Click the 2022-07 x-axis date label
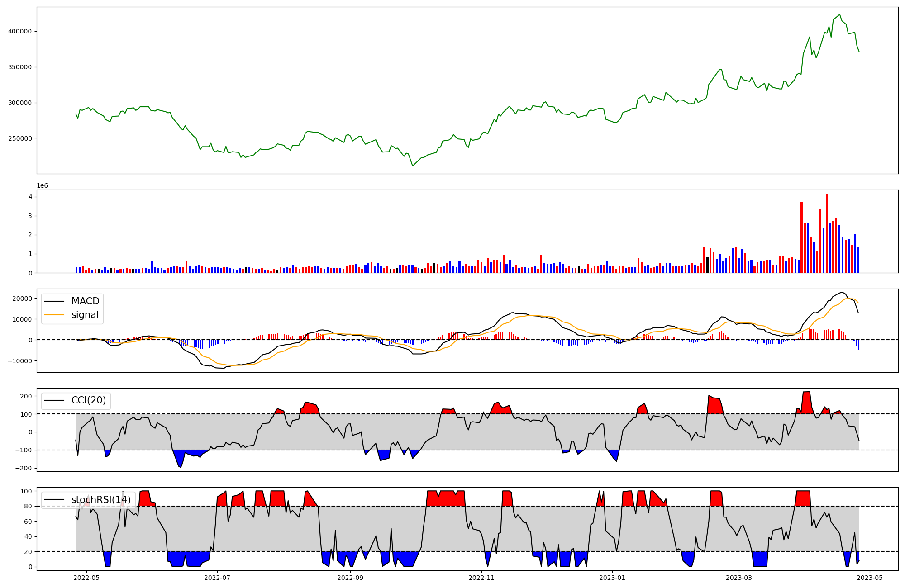905x588 pixels. [x=218, y=578]
